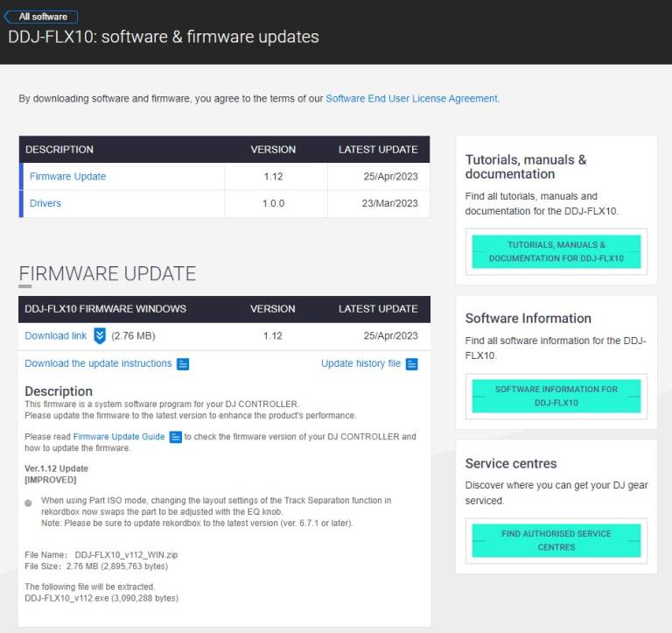Open the Firmware Update Guide link
Viewport: 672px width, 633px height.
[x=119, y=437]
